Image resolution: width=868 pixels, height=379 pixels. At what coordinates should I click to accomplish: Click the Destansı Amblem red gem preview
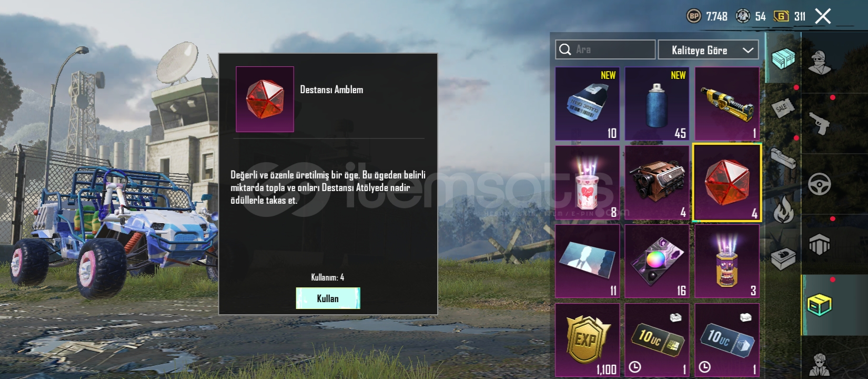coord(265,99)
